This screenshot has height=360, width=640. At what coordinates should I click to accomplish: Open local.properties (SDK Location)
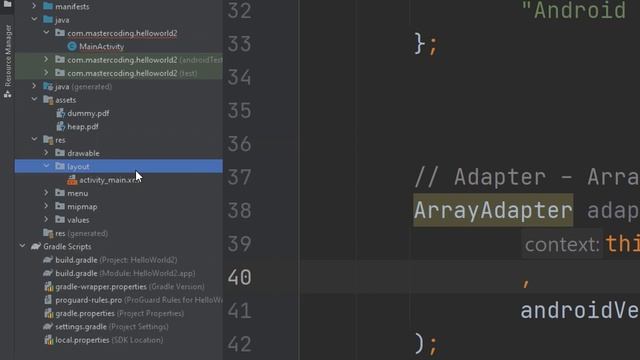[109, 340]
